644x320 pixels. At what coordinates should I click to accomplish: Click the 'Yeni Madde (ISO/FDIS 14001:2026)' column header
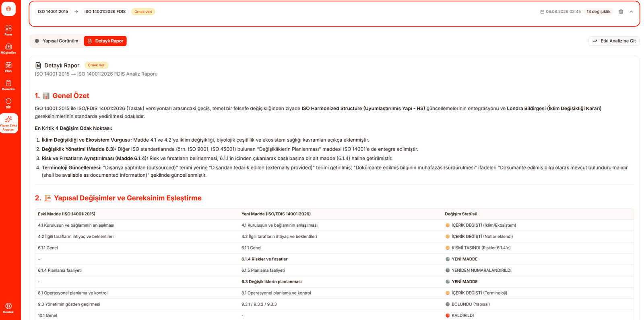pyautogui.click(x=276, y=214)
